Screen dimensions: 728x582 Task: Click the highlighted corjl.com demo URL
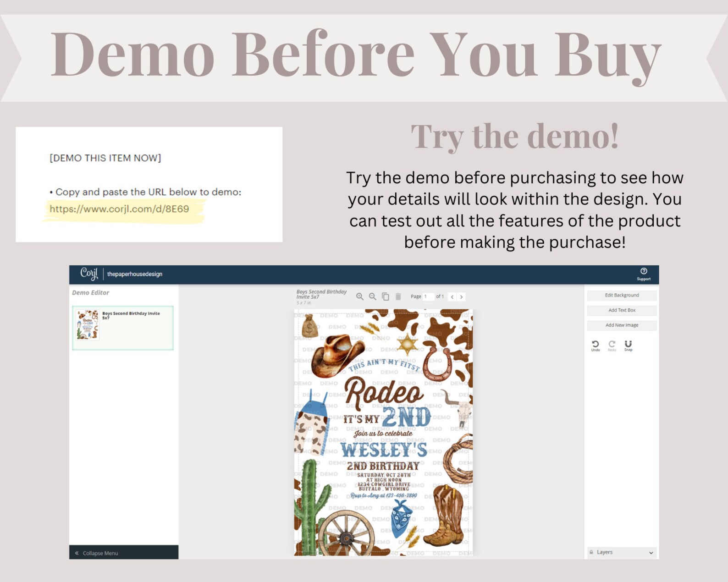tap(119, 209)
